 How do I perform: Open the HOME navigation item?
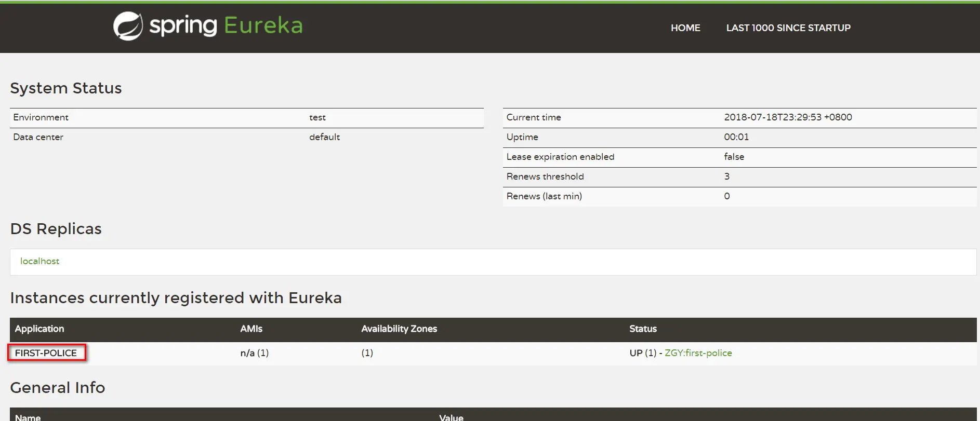click(x=685, y=28)
